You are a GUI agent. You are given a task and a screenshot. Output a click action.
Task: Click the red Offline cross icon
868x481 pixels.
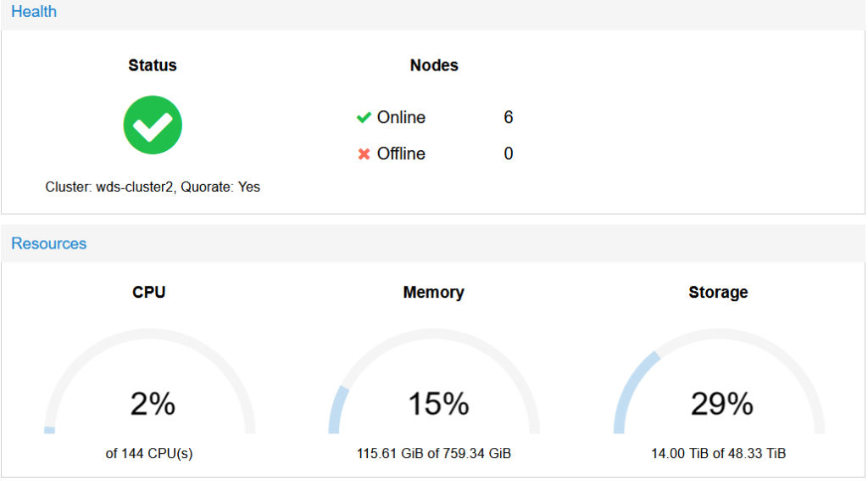364,154
